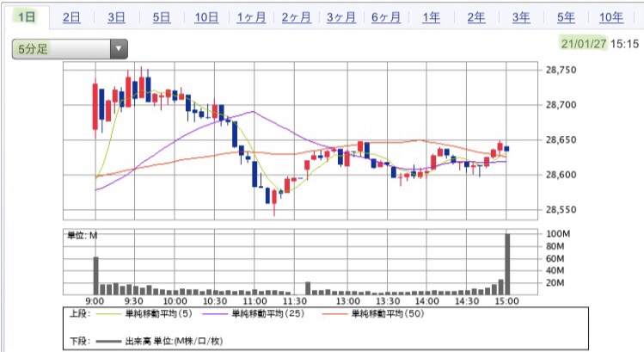Click the 28,550 price axis label
The height and width of the screenshot is (352, 644).
561,210
